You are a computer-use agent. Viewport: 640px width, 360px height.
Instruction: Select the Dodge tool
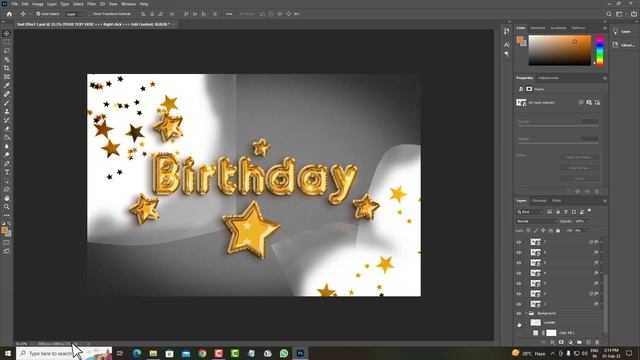[x=7, y=155]
